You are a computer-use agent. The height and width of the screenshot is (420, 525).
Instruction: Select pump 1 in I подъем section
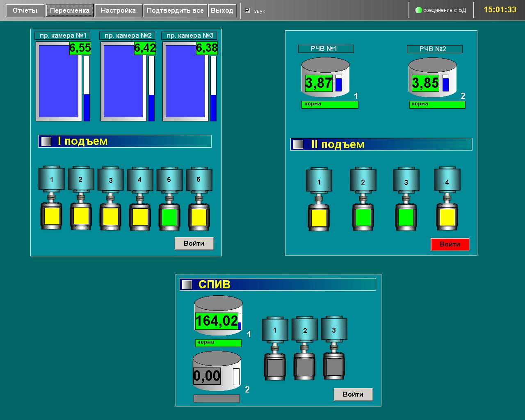[x=52, y=199]
